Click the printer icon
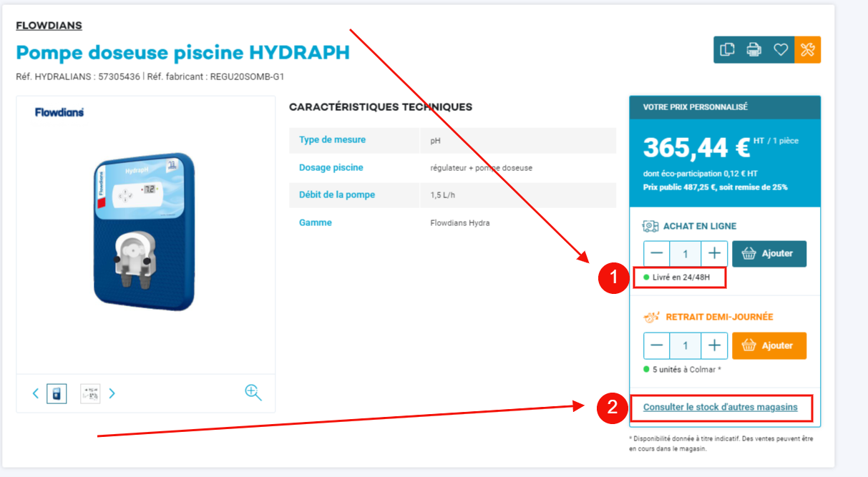Screen dimensions: 868x477 tap(754, 50)
